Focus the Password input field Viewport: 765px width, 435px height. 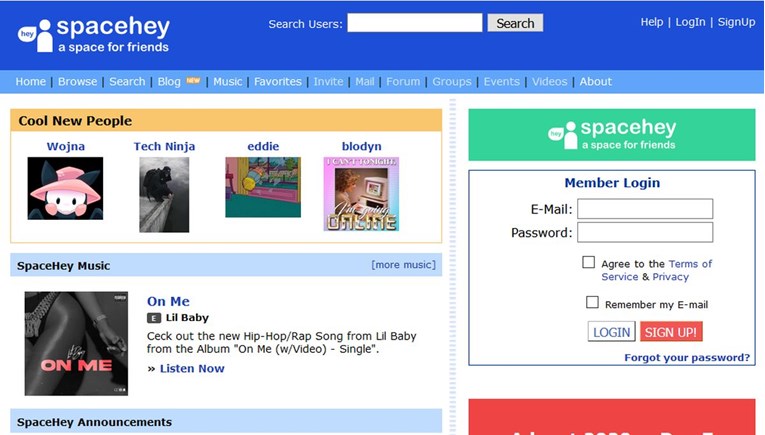(645, 232)
